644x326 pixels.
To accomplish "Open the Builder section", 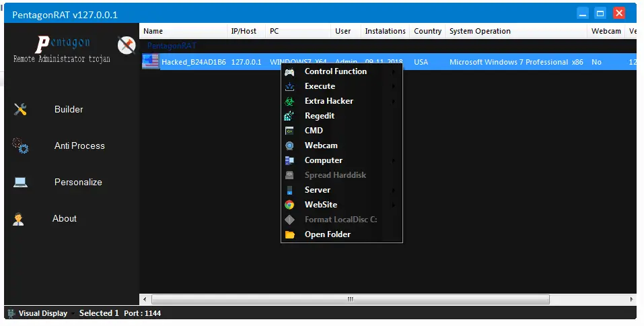I will tap(69, 109).
